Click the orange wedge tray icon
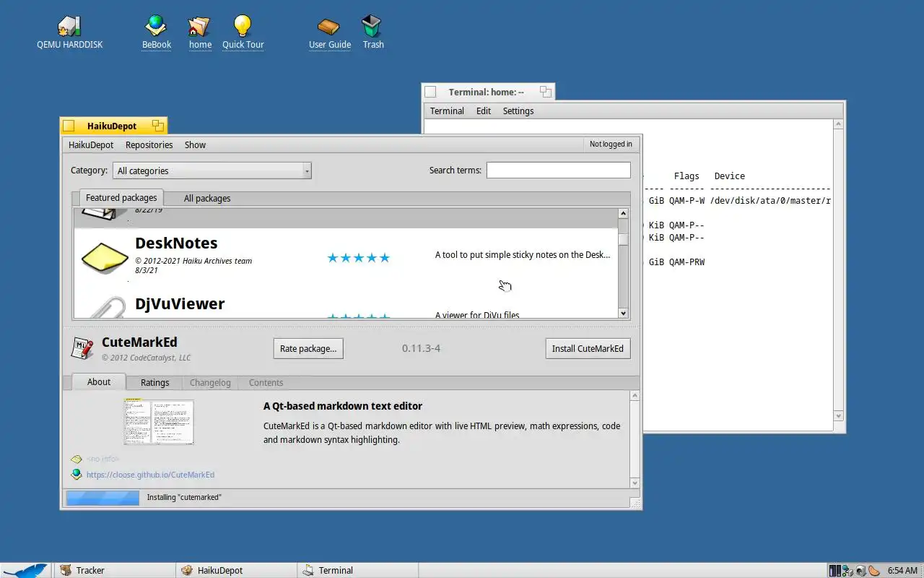Viewport: 924px width, 578px height. [x=874, y=571]
